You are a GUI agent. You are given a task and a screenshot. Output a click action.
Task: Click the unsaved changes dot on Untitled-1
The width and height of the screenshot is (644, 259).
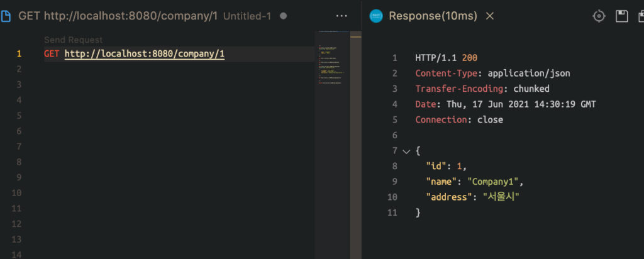283,16
